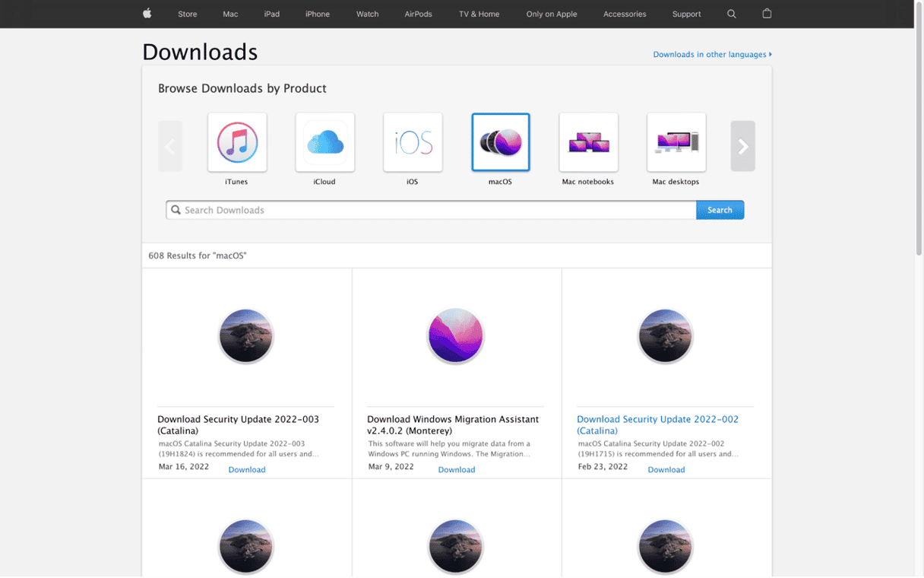The height and width of the screenshot is (578, 924).
Task: Choose the Mac notebooks product icon
Action: (588, 143)
